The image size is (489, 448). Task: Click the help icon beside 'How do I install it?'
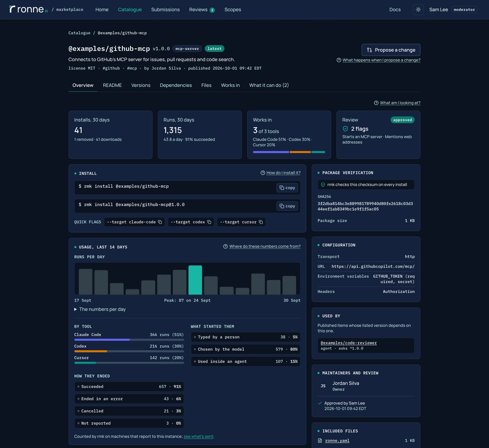[263, 173]
